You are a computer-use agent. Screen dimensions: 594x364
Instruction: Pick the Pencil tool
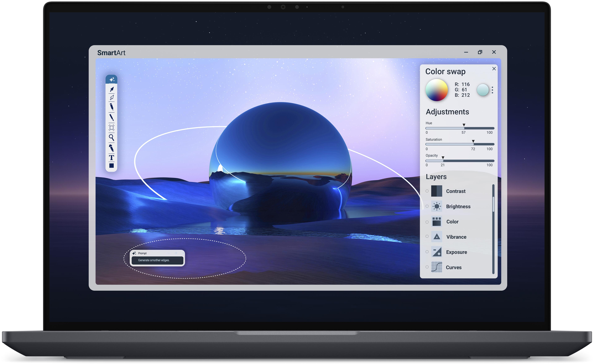coord(111,107)
